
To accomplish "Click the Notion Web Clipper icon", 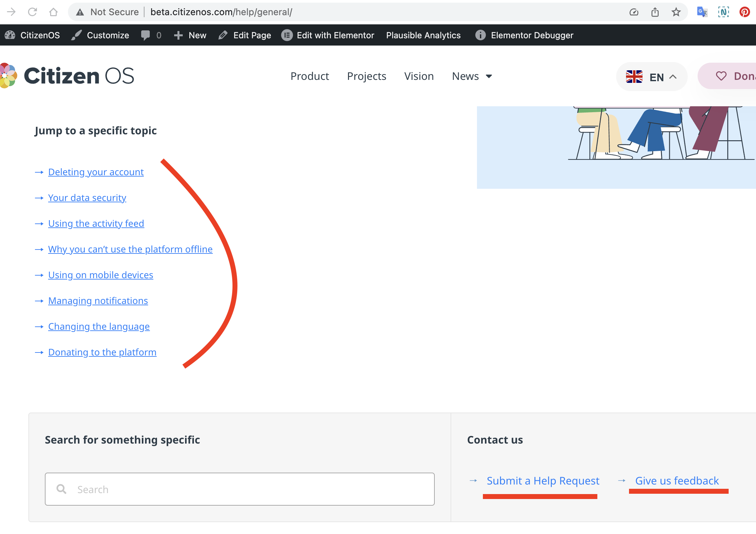I will click(724, 12).
